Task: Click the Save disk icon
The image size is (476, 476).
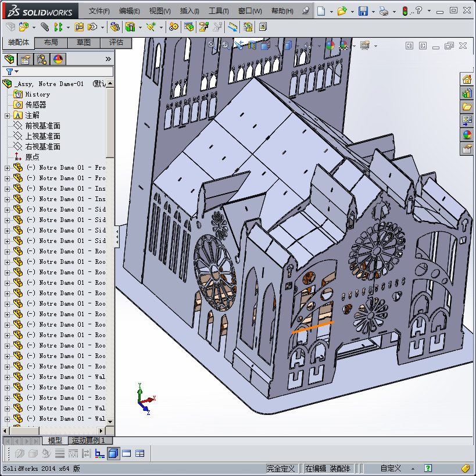Action: pyautogui.click(x=363, y=11)
